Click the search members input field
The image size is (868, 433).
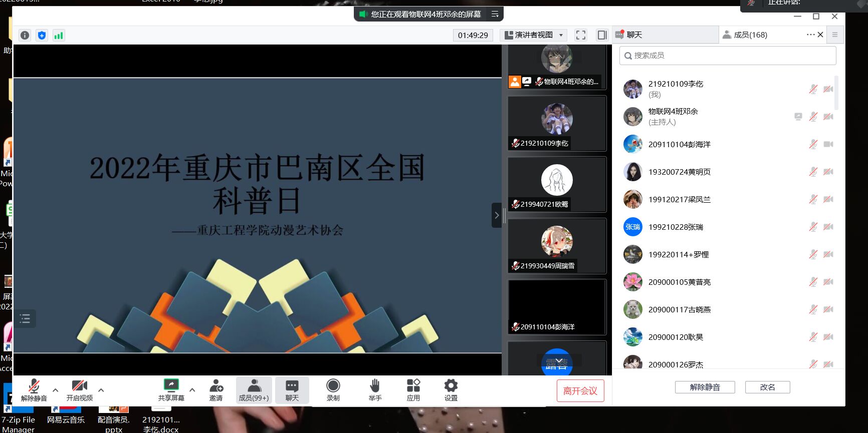click(728, 56)
